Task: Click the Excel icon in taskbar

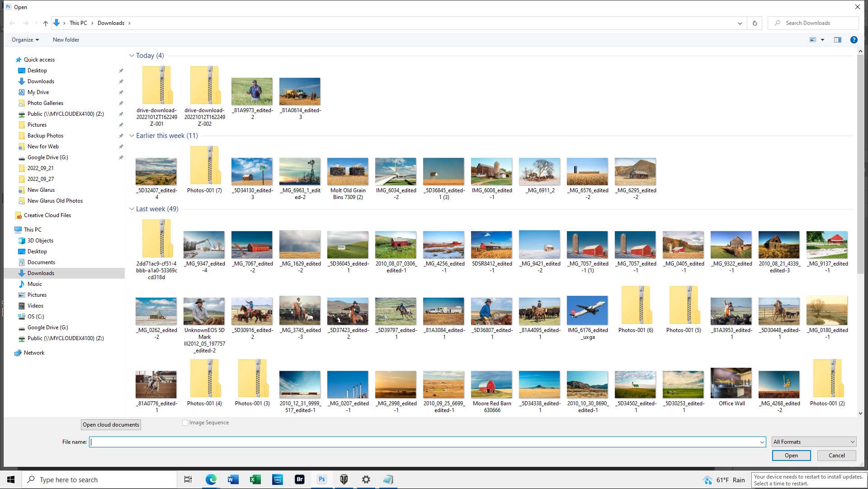Action: pyautogui.click(x=255, y=480)
